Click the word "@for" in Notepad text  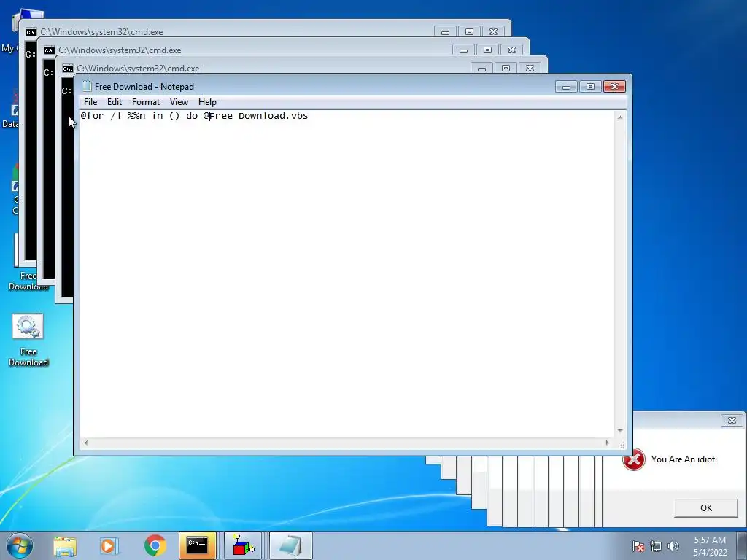click(x=92, y=116)
